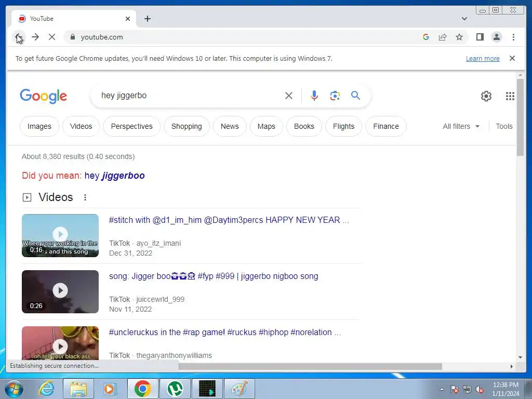Switch to Maps results filter

tap(267, 126)
